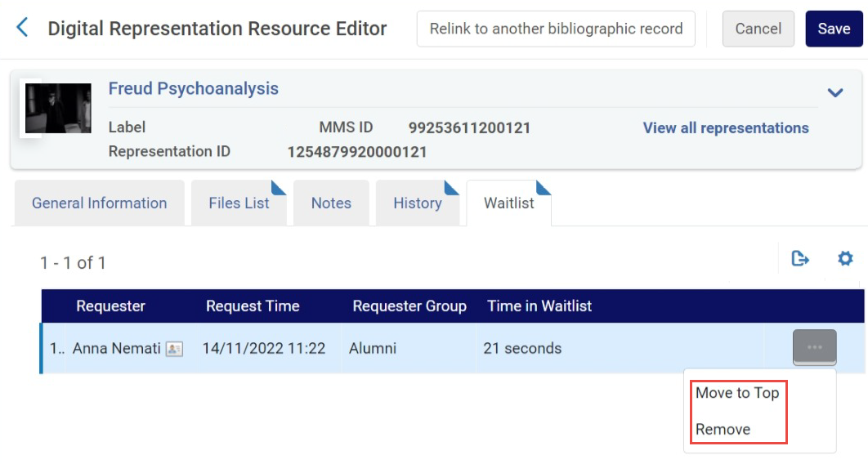Click the Requester Group column header
The width and height of the screenshot is (868, 464).
coord(409,306)
